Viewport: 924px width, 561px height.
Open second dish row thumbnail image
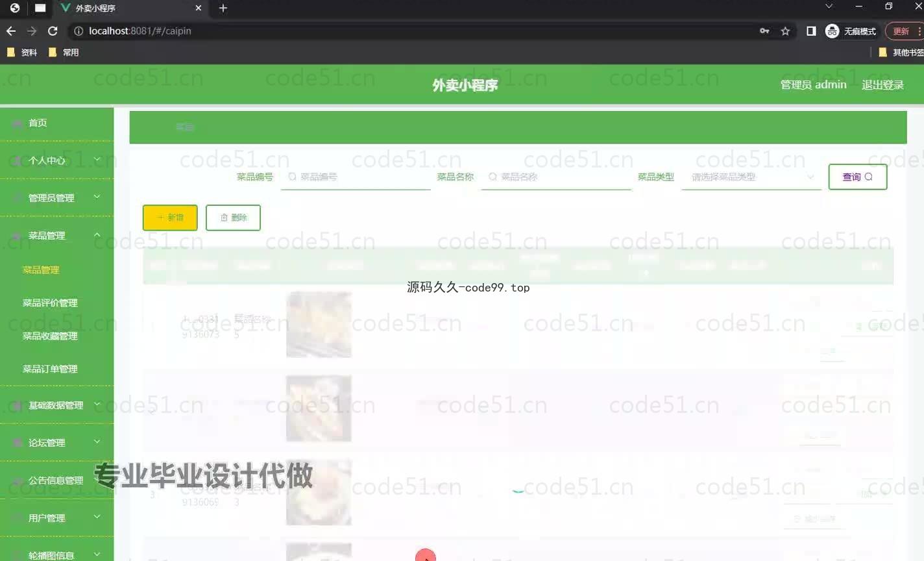tap(319, 408)
